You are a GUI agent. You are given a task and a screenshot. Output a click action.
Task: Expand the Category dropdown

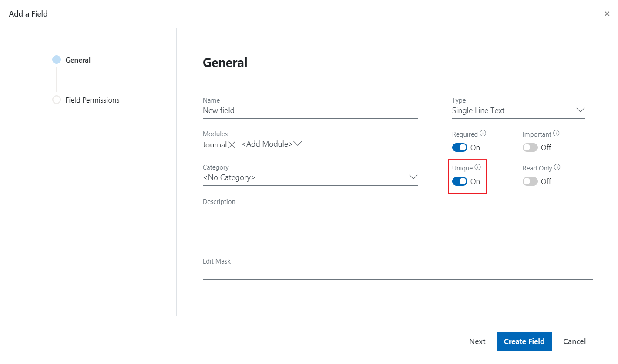point(310,177)
